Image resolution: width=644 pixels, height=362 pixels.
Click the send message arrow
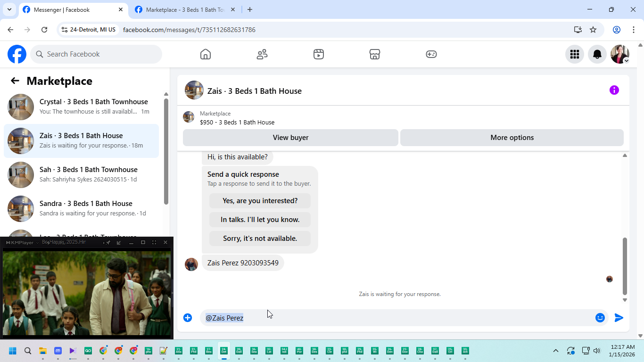tap(619, 318)
